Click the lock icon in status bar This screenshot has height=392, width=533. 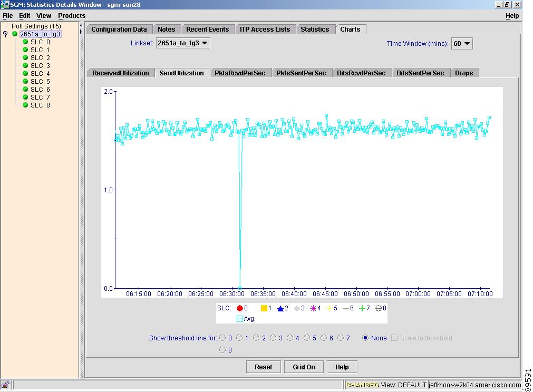[x=5, y=385]
